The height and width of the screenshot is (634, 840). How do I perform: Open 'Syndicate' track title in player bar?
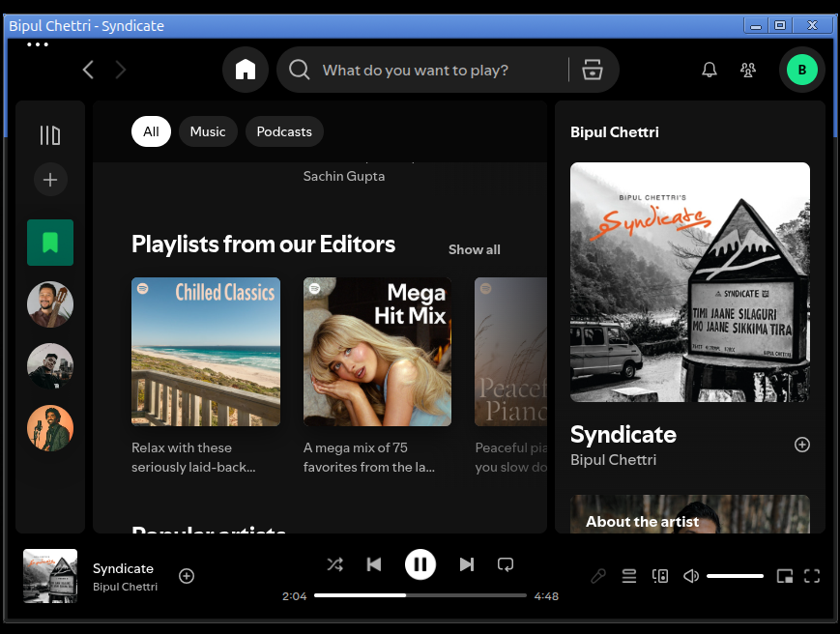[x=123, y=568]
